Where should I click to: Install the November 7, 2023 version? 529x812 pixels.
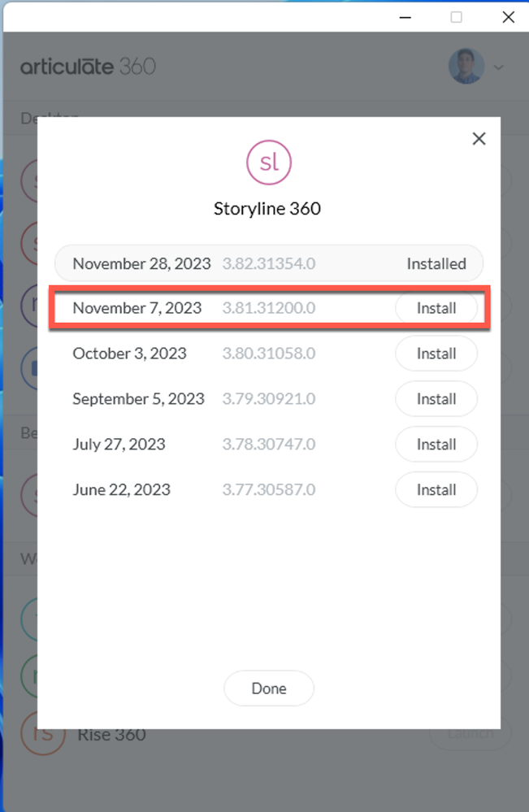436,309
